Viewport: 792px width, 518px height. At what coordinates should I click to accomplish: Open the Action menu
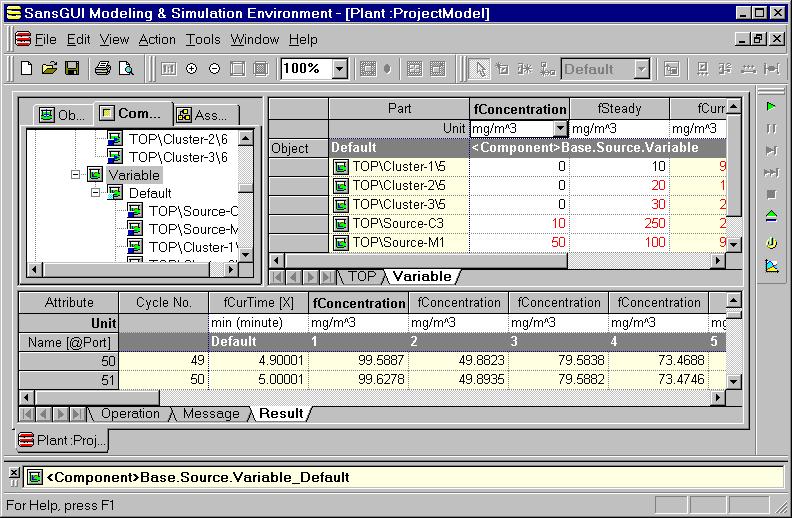click(157, 39)
